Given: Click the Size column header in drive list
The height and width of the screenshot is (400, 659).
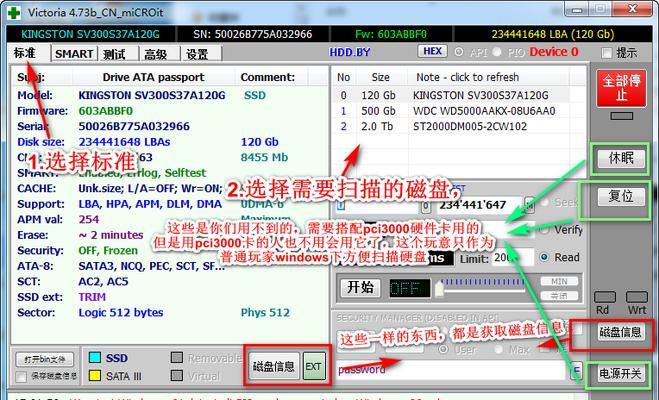Looking at the screenshot, I should pyautogui.click(x=380, y=77).
